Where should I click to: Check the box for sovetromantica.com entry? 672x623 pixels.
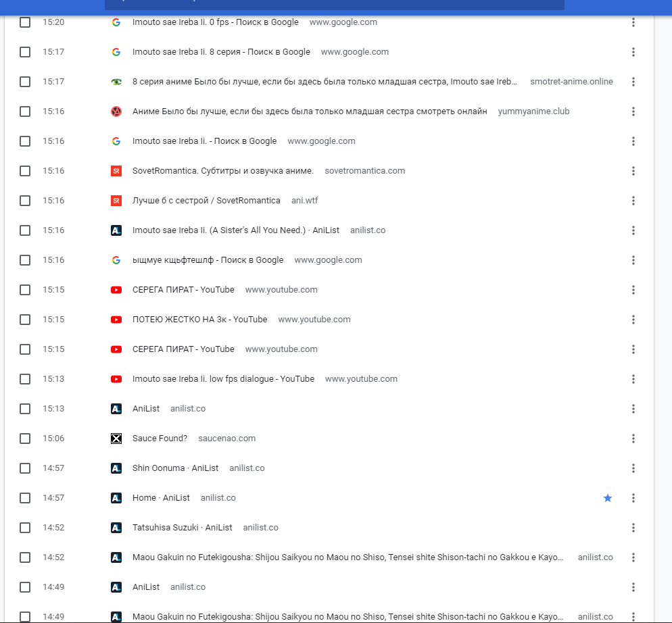point(25,171)
